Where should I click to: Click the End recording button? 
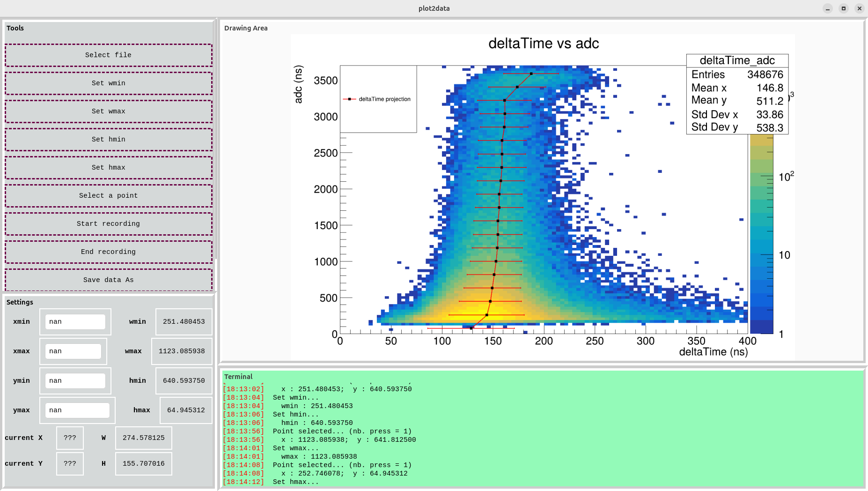(109, 252)
